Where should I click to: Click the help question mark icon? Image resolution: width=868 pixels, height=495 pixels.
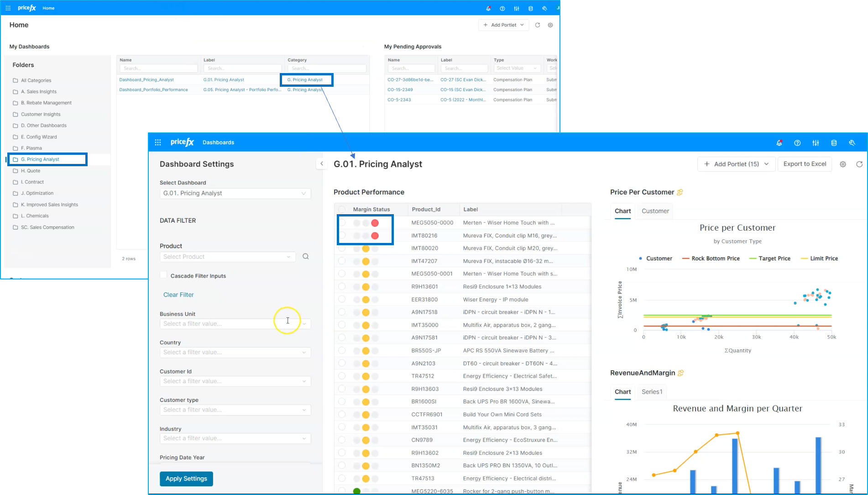pyautogui.click(x=797, y=143)
